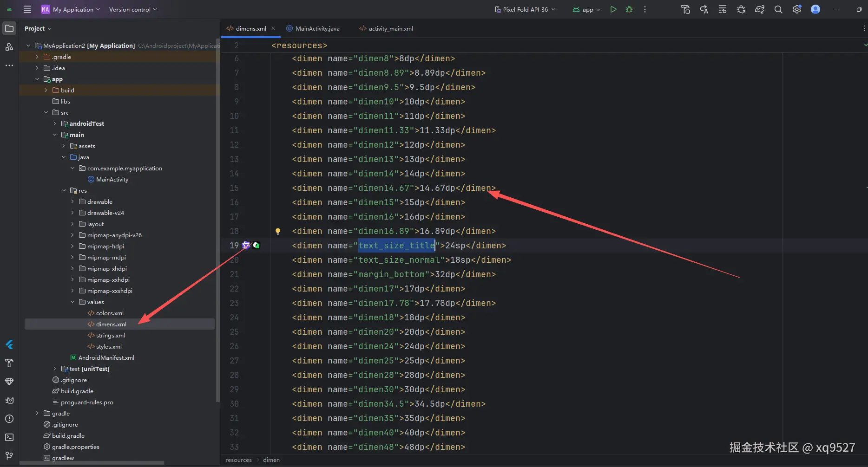Click the wrapped-lines toolbar icon
The width and height of the screenshot is (868, 467).
point(723,9)
